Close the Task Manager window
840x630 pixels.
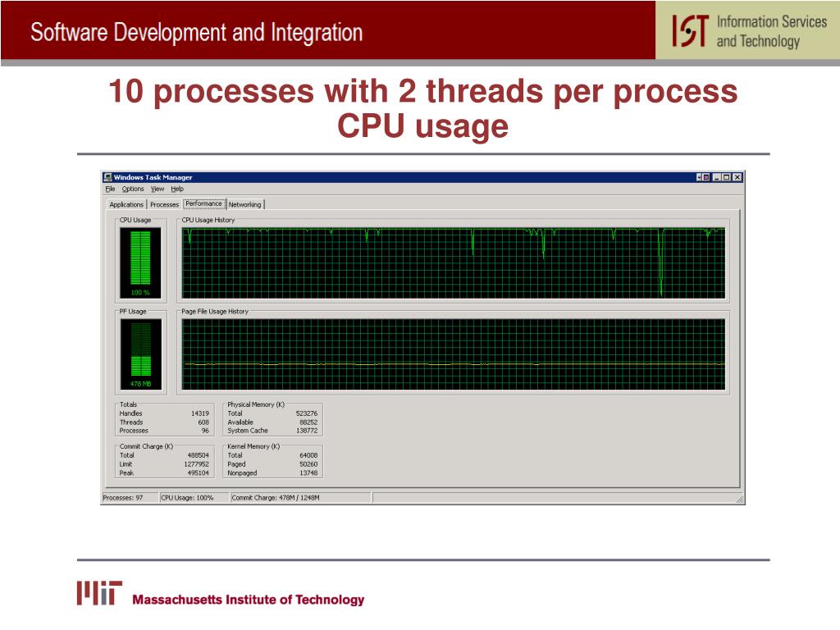[x=737, y=177]
